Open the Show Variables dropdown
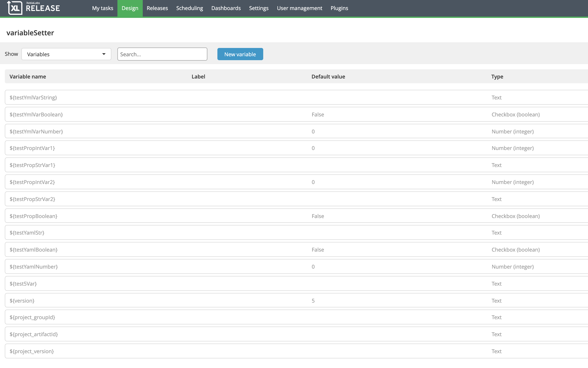Image resolution: width=588 pixels, height=368 pixels. pos(66,54)
